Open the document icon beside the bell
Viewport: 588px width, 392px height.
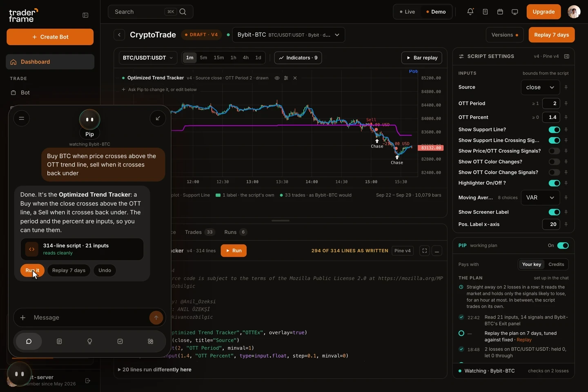(485, 12)
